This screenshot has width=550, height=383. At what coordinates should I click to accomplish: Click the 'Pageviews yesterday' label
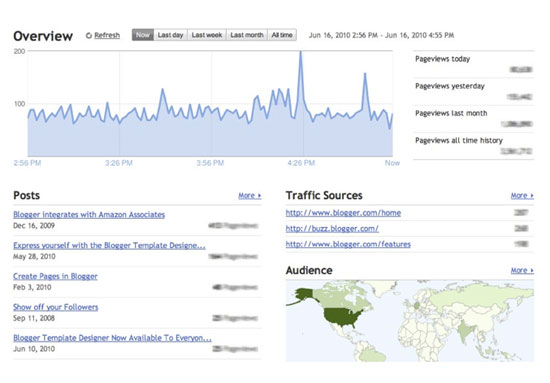(450, 86)
